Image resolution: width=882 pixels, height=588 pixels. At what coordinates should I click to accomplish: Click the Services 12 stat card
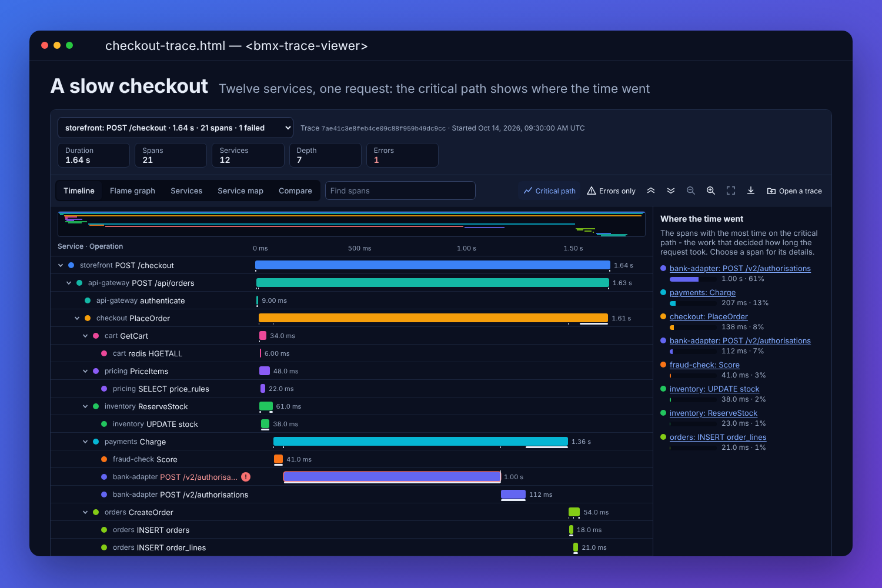[248, 155]
